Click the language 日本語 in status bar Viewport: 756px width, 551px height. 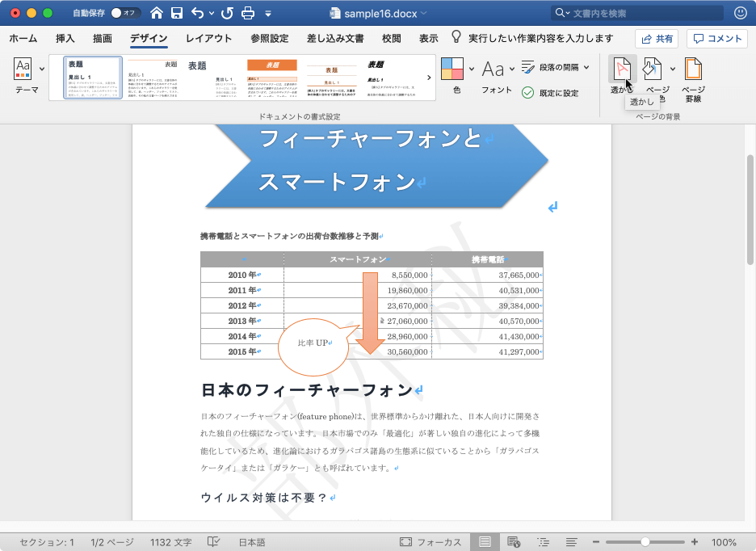coord(252,542)
